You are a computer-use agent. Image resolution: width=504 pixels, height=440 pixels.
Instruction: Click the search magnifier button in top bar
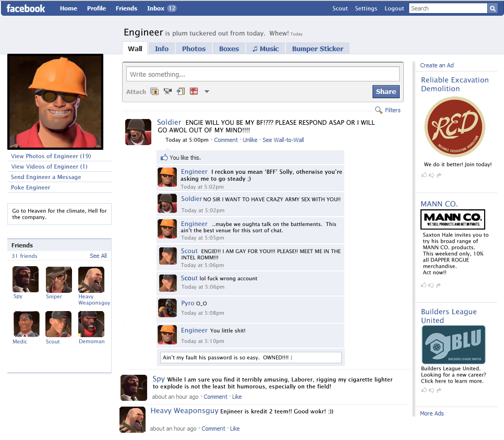(493, 8)
